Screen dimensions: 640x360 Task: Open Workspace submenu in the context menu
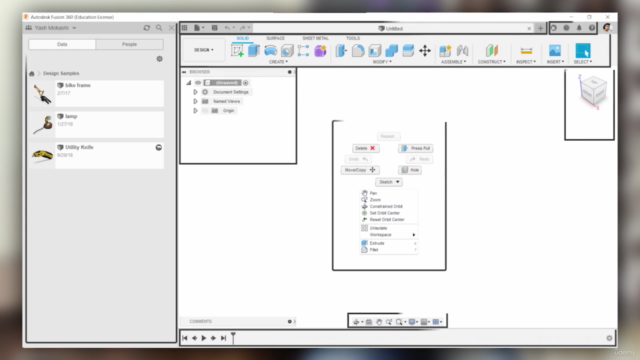click(389, 235)
